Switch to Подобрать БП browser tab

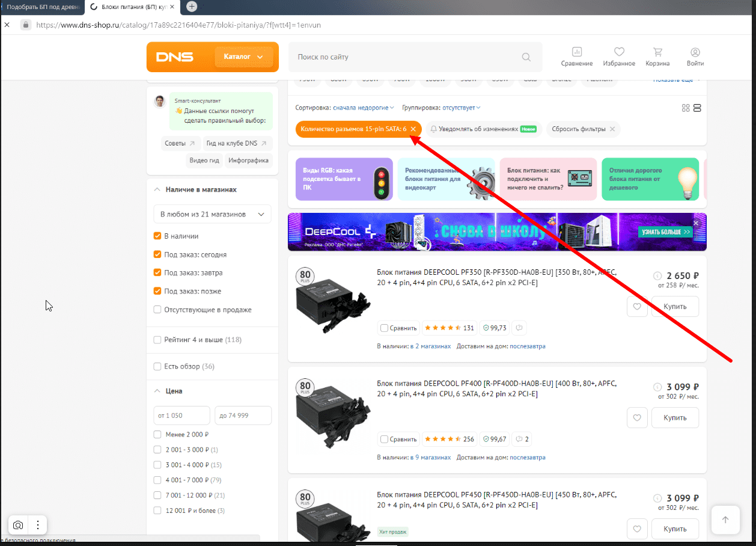coord(42,7)
